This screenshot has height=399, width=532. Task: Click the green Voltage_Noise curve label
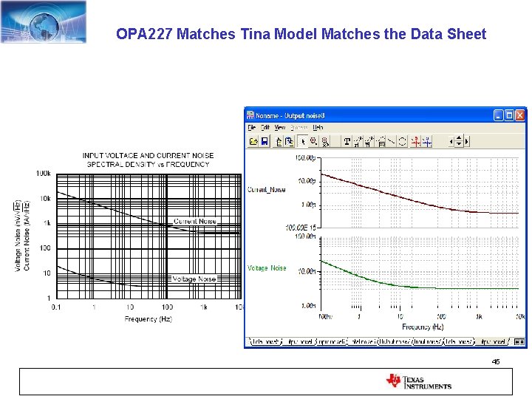pyautogui.click(x=267, y=268)
